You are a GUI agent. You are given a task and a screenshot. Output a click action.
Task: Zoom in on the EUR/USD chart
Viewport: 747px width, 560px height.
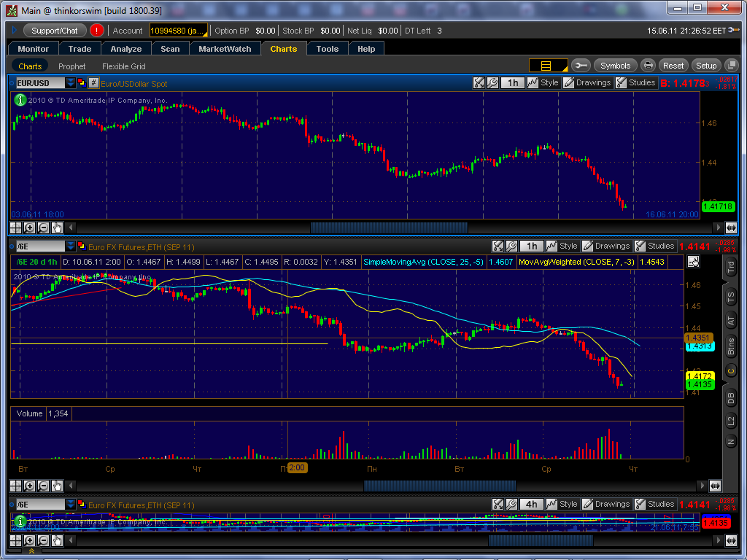point(29,227)
